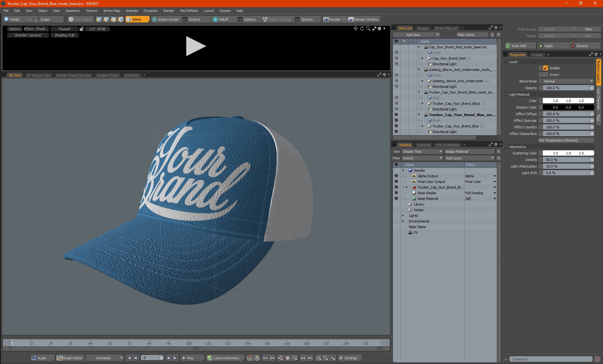Screen dimensions: 603x364
Task: Activate Items selection mode
Action: 138,19
